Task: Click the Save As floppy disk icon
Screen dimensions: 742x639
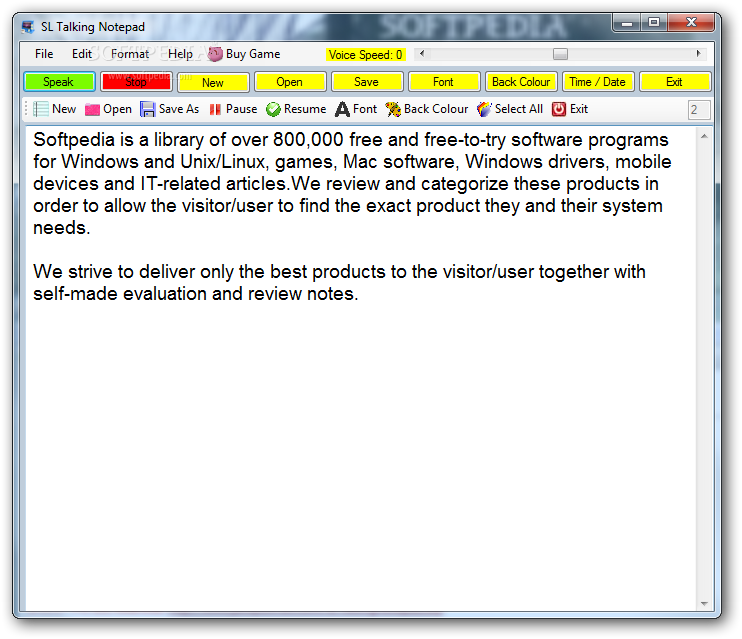Action: pyautogui.click(x=148, y=109)
